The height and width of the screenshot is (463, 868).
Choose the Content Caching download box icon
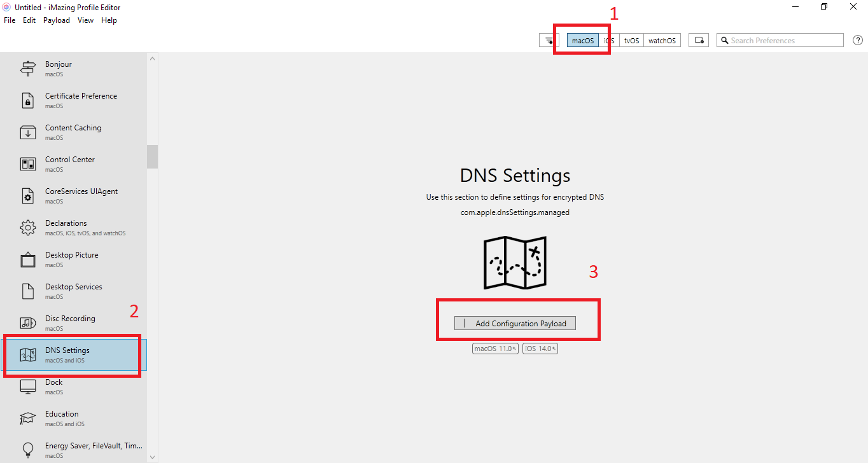pyautogui.click(x=28, y=132)
